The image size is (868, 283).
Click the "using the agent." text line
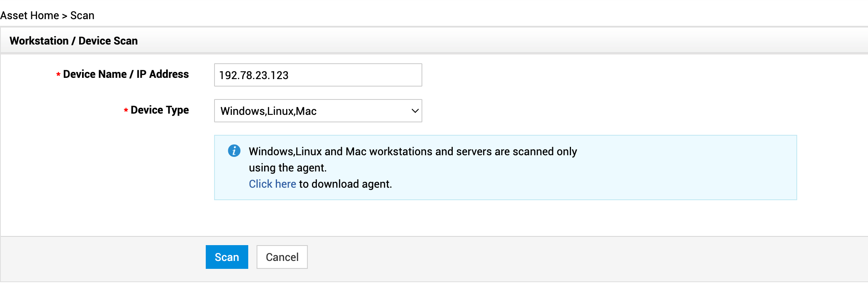click(288, 168)
